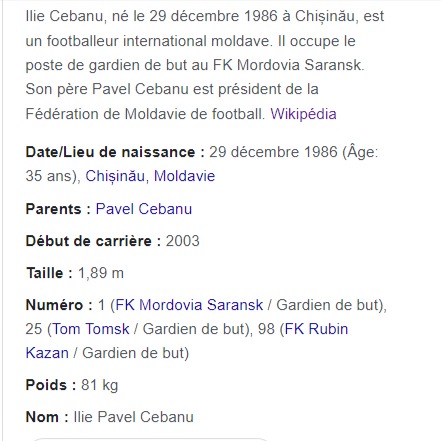
Task: Select the Tom Tomsk club link
Action: click(91, 329)
